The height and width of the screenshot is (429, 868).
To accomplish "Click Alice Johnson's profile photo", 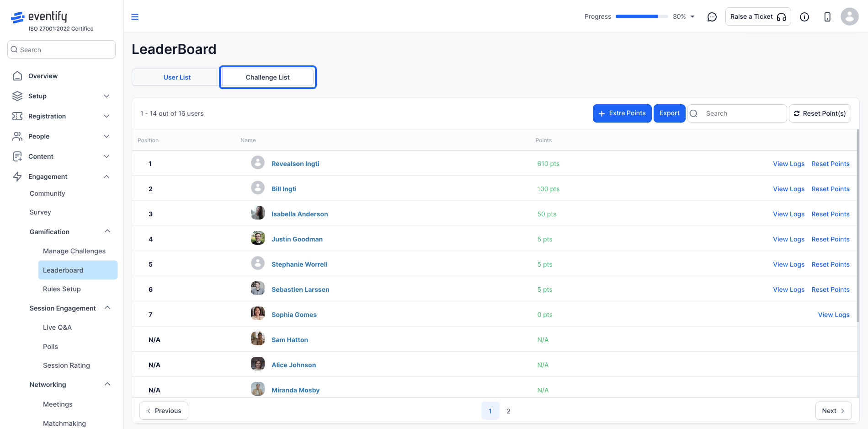I will click(x=258, y=364).
